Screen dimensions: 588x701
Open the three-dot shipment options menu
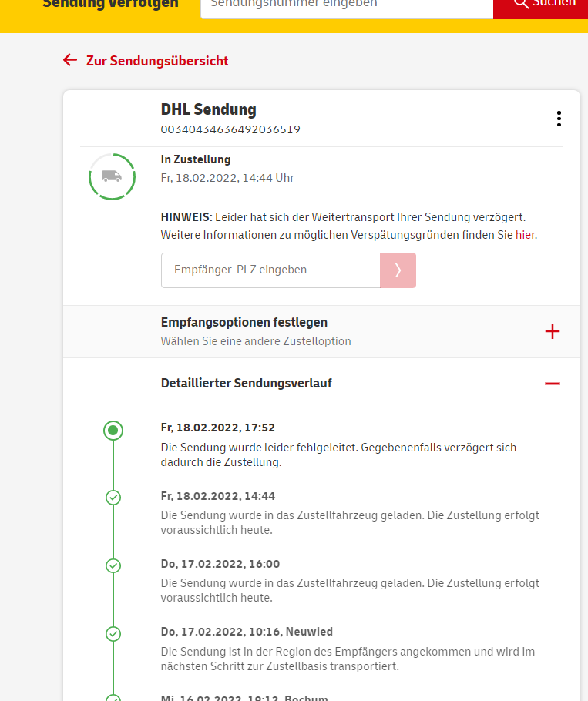click(x=559, y=119)
